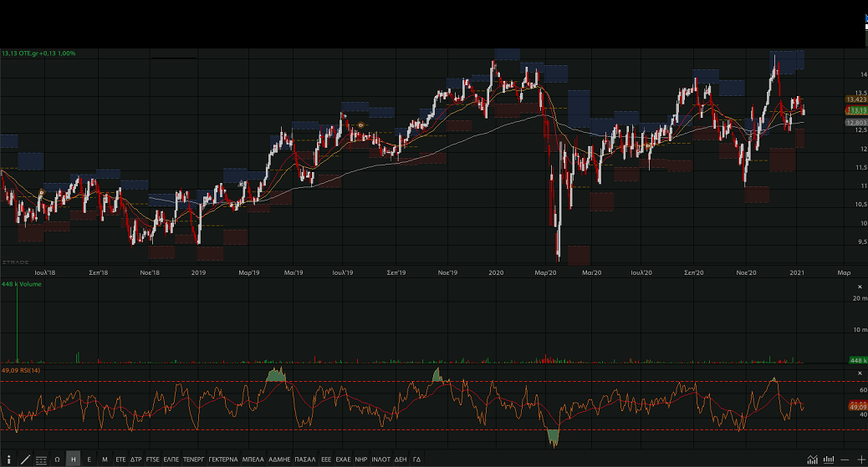The width and height of the screenshot is (868, 467).
Task: Switch chart type with candlestick icon
Action: [830, 459]
